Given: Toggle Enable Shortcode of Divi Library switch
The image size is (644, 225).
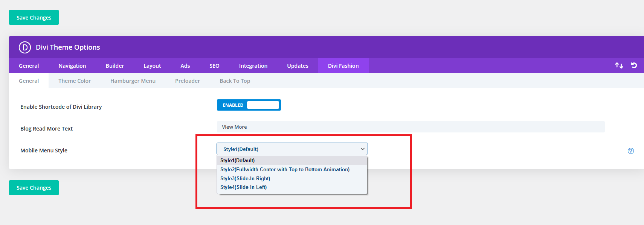Looking at the screenshot, I should pos(249,105).
